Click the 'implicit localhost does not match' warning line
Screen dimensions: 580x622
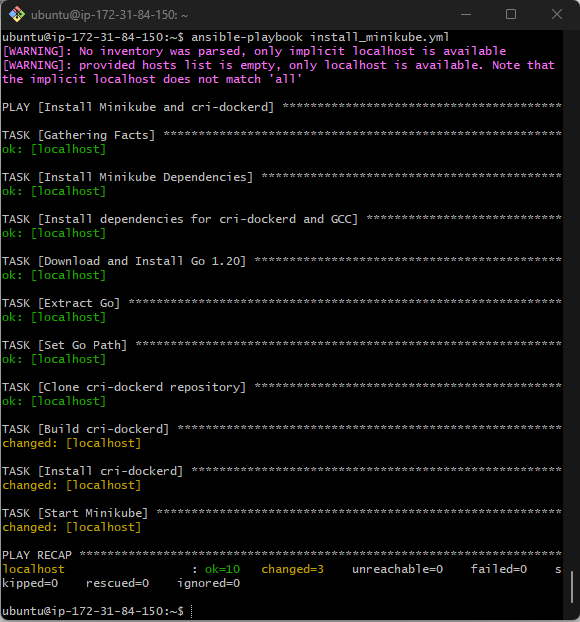[x=152, y=79]
